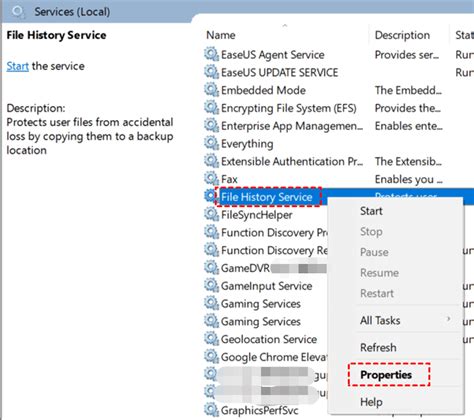Select Refresh in the context menu

[x=378, y=347]
